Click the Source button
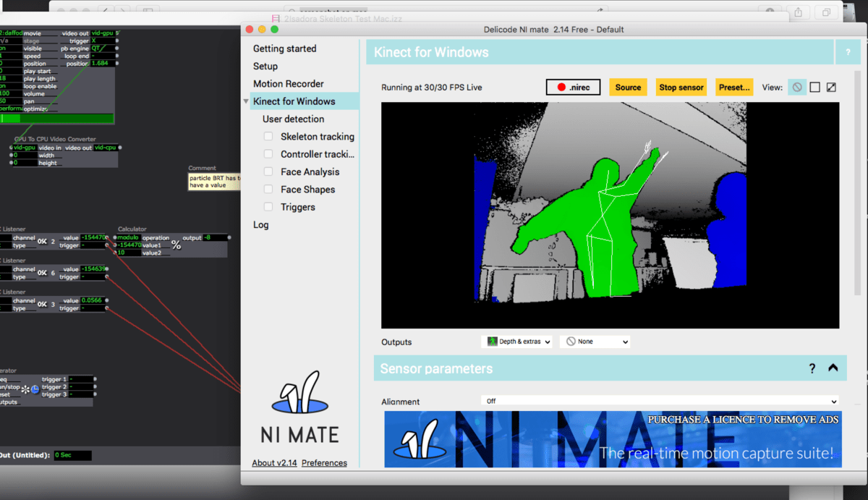 pos(628,88)
